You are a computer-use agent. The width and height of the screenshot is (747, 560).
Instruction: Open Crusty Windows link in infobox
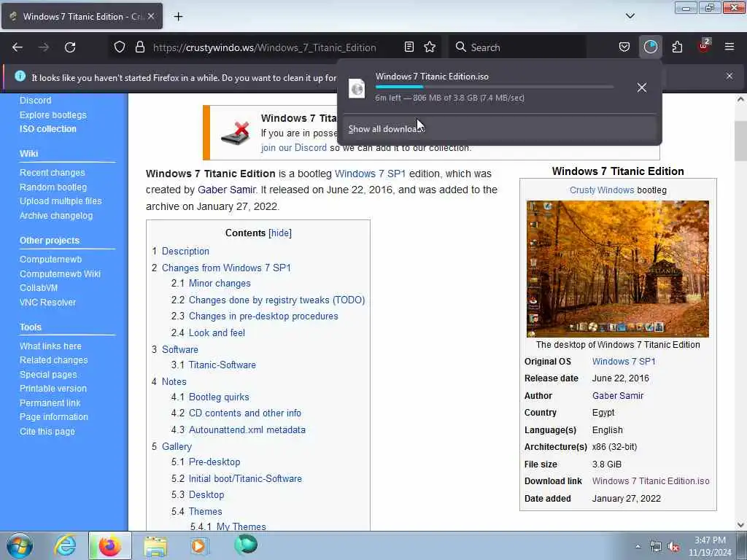coord(602,190)
